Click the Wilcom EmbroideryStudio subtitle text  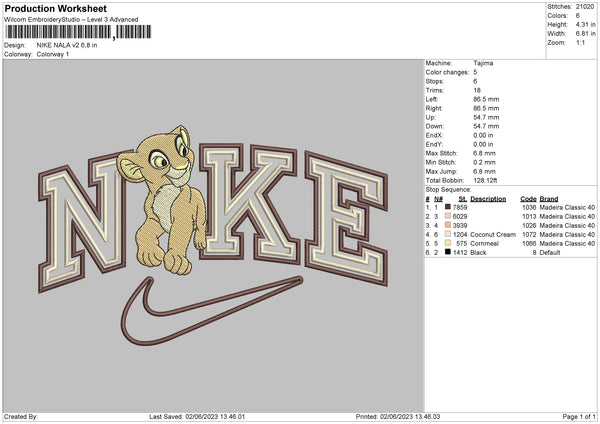click(x=71, y=20)
